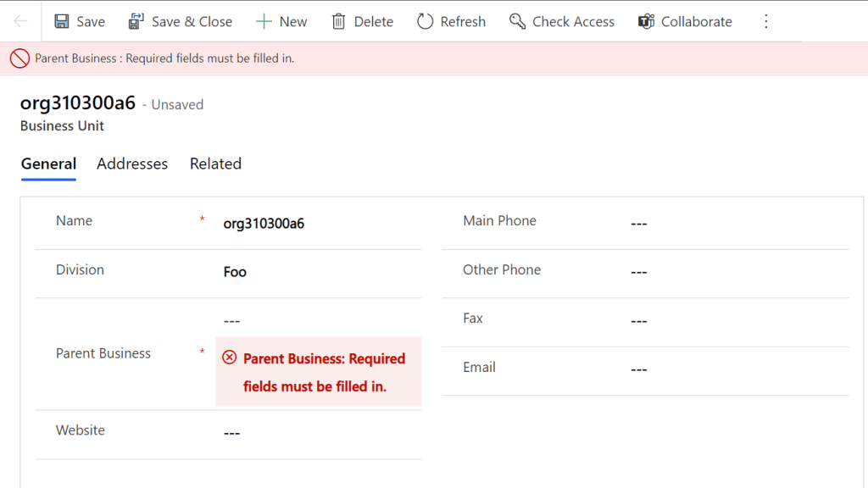Open the Addresses tab
Screen dimensions: 868x488
tap(132, 164)
